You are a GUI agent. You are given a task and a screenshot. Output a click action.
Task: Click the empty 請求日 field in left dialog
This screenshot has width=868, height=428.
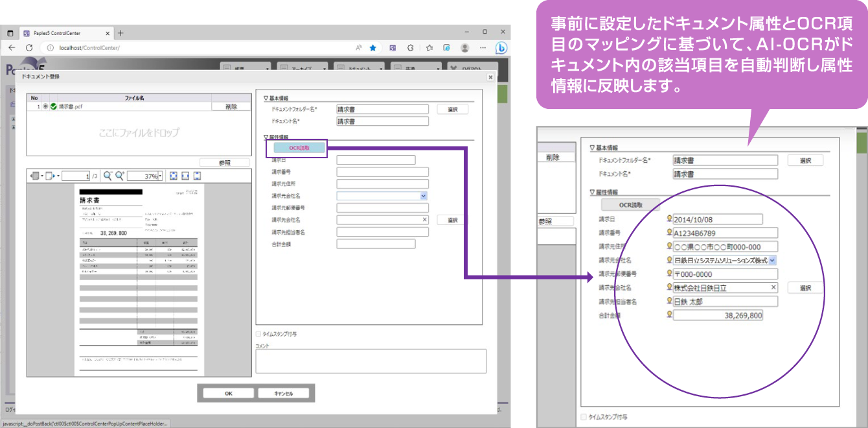tap(376, 160)
